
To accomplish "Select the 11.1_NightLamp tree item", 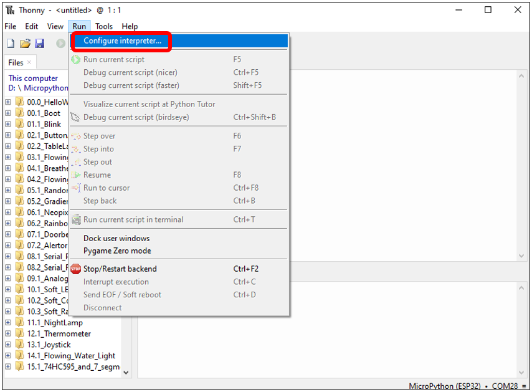I will (55, 322).
